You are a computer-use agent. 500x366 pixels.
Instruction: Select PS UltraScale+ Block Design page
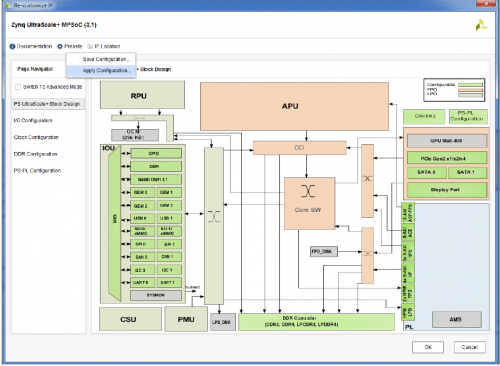point(48,104)
